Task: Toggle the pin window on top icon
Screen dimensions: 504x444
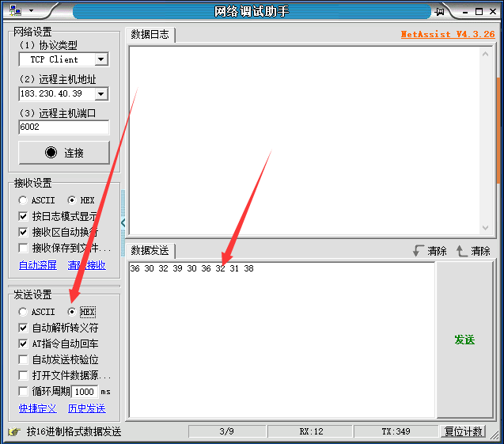Action: point(439,12)
